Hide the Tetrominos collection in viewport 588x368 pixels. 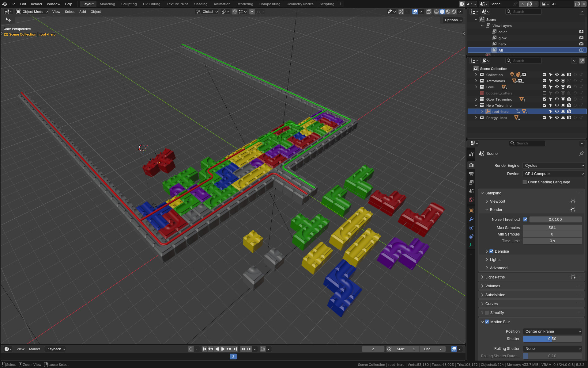tap(557, 81)
